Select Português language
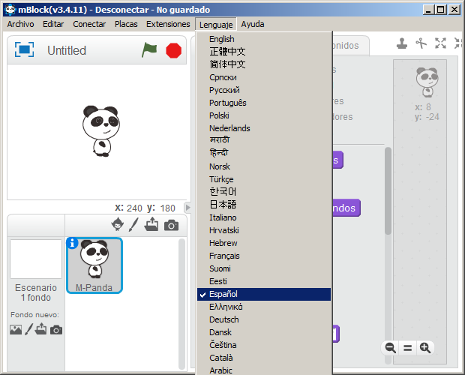465x375 pixels. (264, 103)
